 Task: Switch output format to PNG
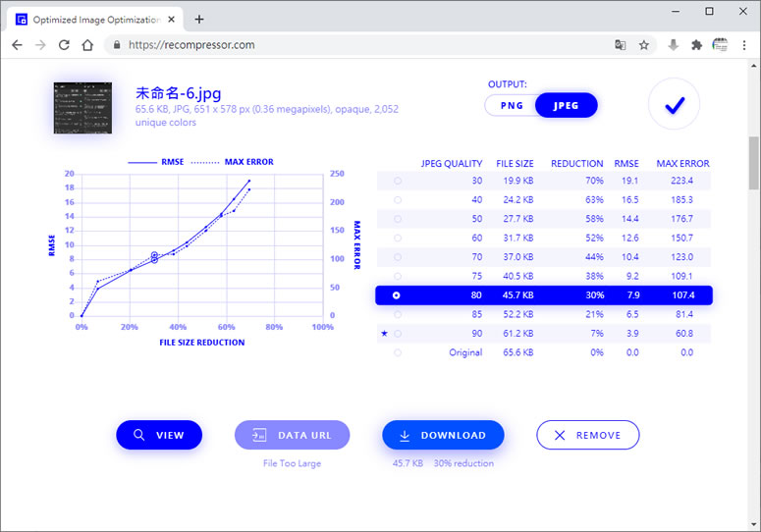pyautogui.click(x=512, y=105)
